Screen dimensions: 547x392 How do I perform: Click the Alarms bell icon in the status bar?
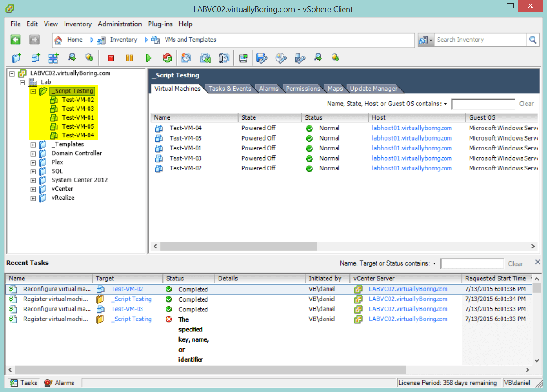pos(48,383)
